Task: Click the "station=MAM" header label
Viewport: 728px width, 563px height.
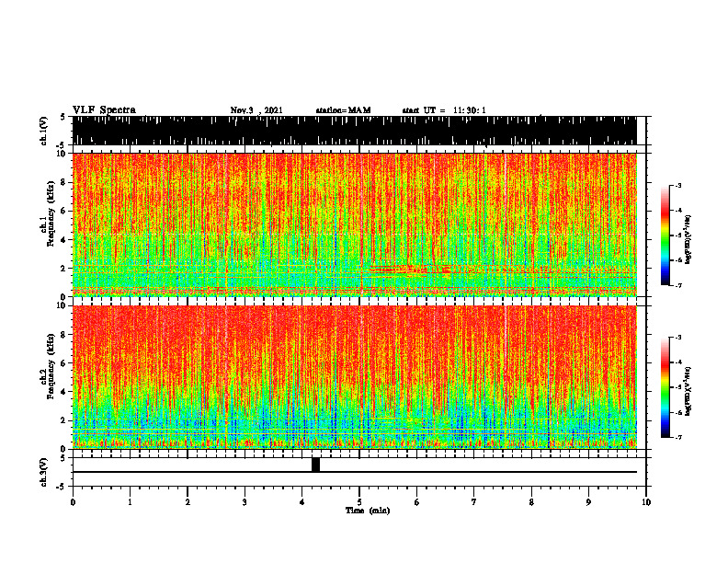Action: [343, 110]
